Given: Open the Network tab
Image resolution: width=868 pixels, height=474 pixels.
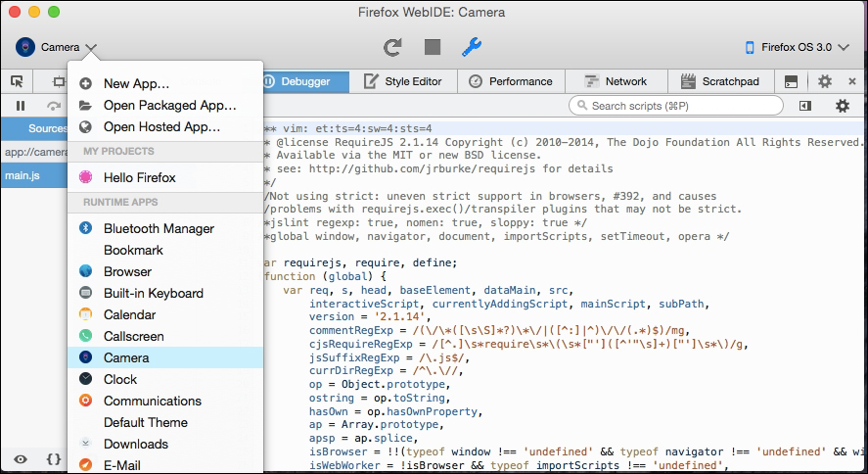Looking at the screenshot, I should (x=617, y=81).
